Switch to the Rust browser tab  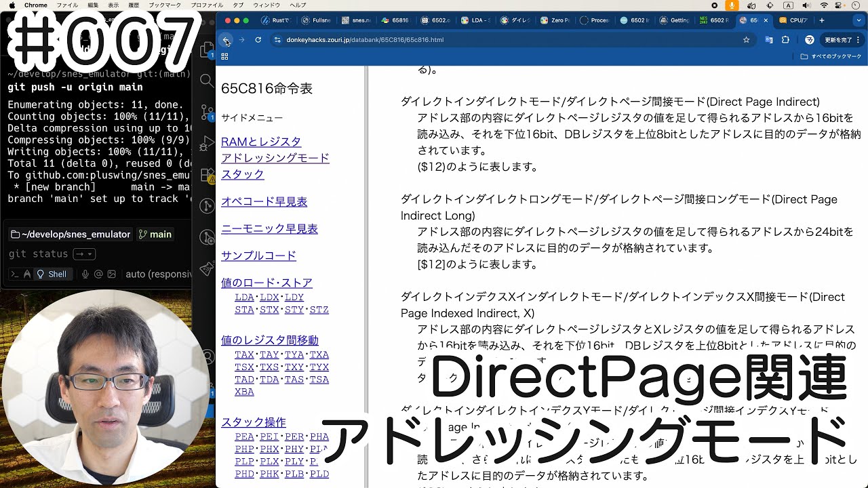277,20
